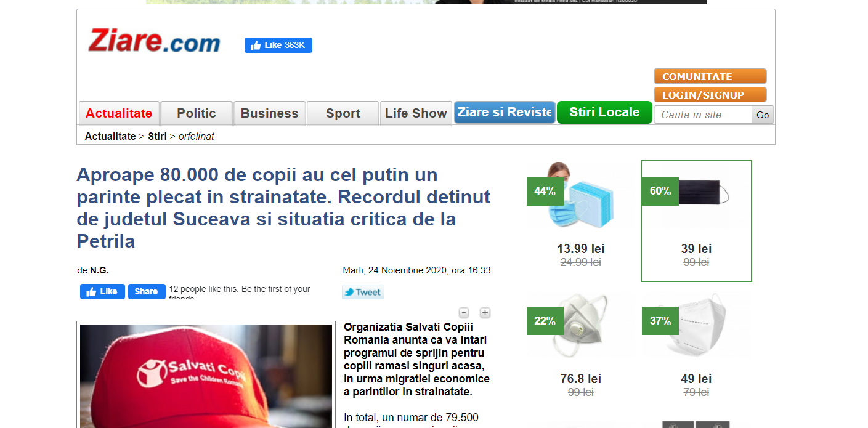
Task: Click the 49 lei price text
Action: tap(696, 378)
